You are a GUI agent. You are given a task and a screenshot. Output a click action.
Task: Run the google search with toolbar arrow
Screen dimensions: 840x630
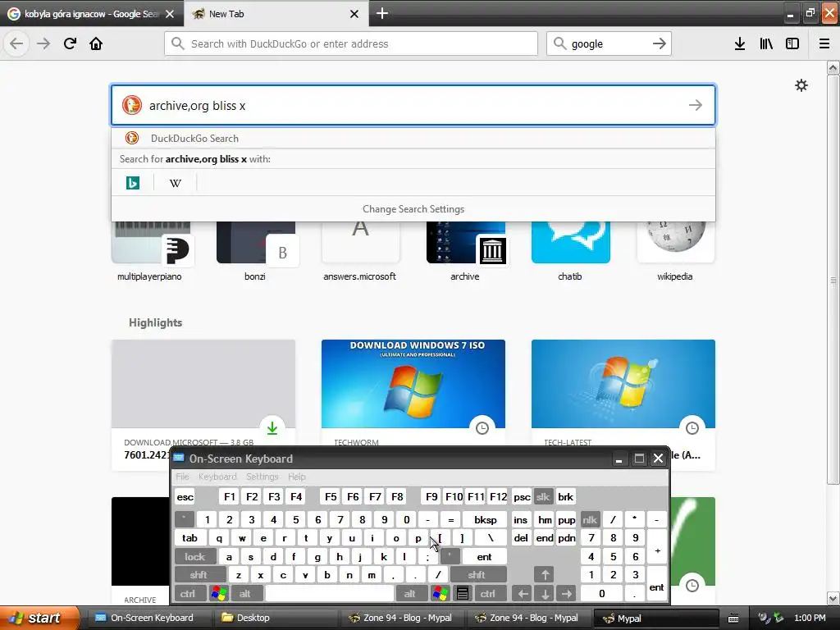(660, 43)
